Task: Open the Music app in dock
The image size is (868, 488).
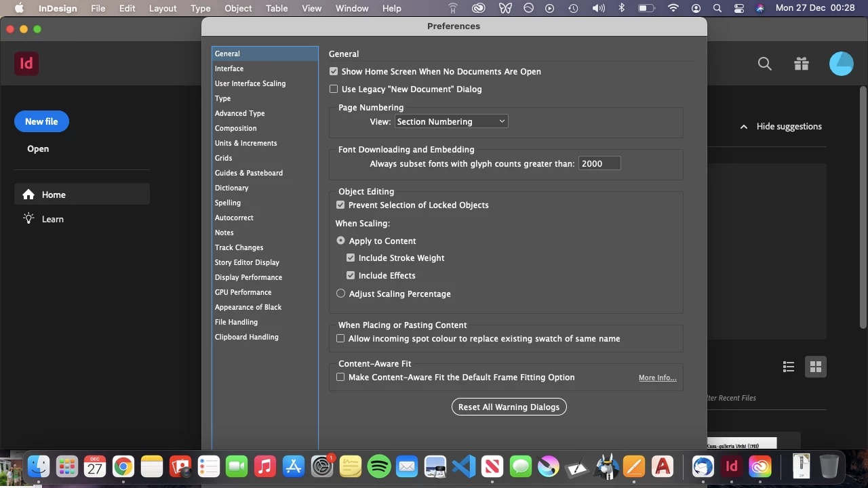Action: tap(265, 466)
